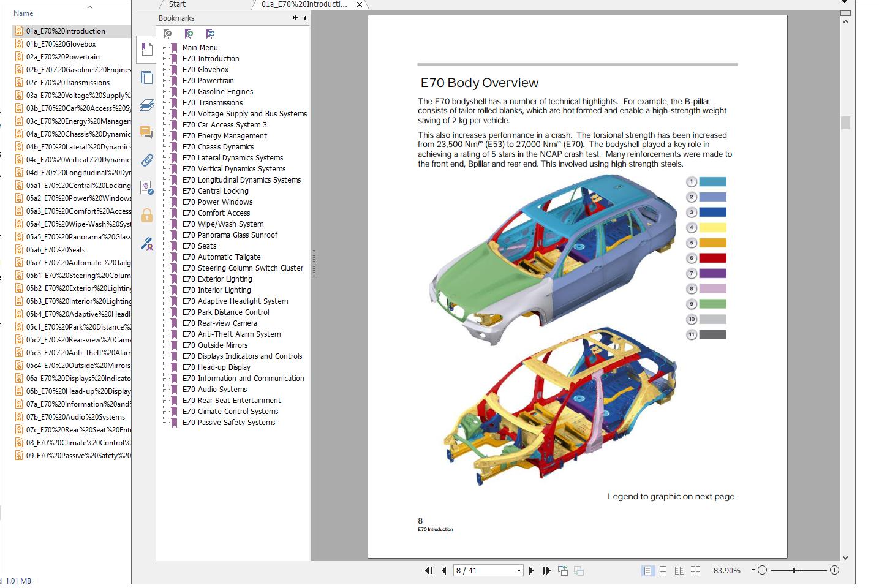Select single page view mode
This screenshot has width=879, height=588.
pos(647,571)
